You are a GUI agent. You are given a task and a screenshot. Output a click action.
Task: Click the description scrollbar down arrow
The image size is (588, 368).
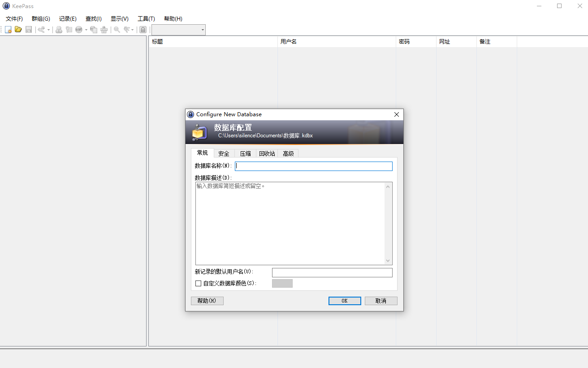coord(388,261)
